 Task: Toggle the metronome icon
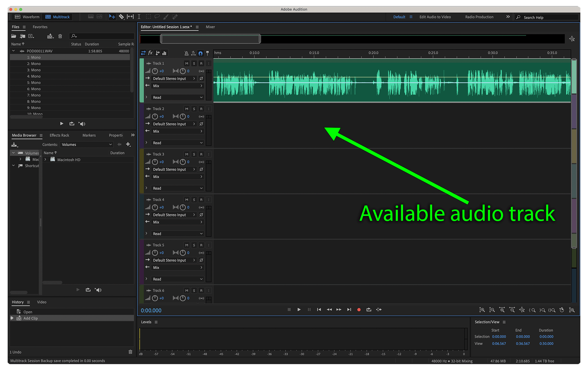tap(186, 53)
